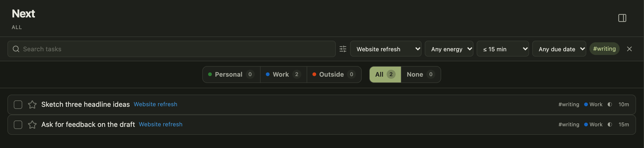Click Work label on the Sketch task row
Image resolution: width=644 pixels, height=148 pixels.
pos(593,104)
